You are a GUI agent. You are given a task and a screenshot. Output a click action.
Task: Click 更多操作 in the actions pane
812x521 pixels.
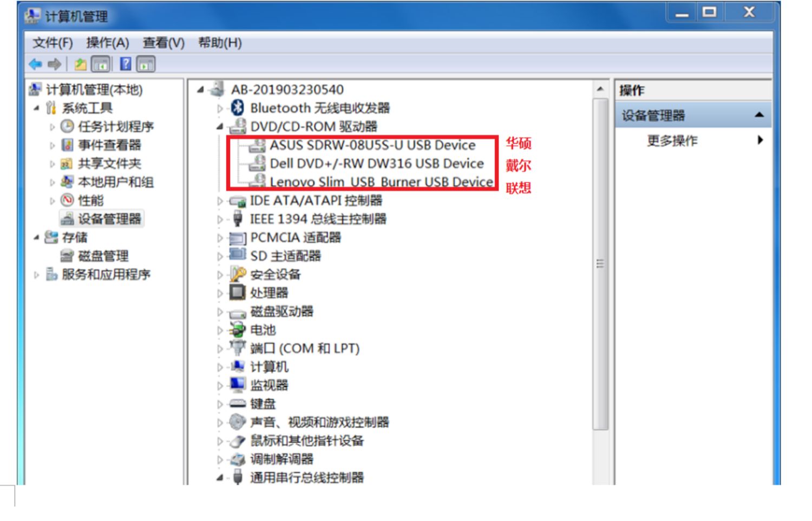point(672,141)
